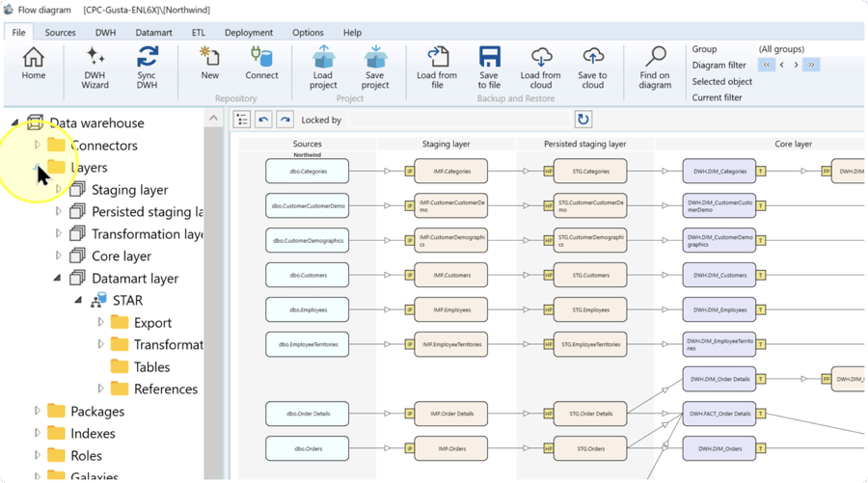Expand the Packages folder
This screenshot has height=483, width=868.
37,411
